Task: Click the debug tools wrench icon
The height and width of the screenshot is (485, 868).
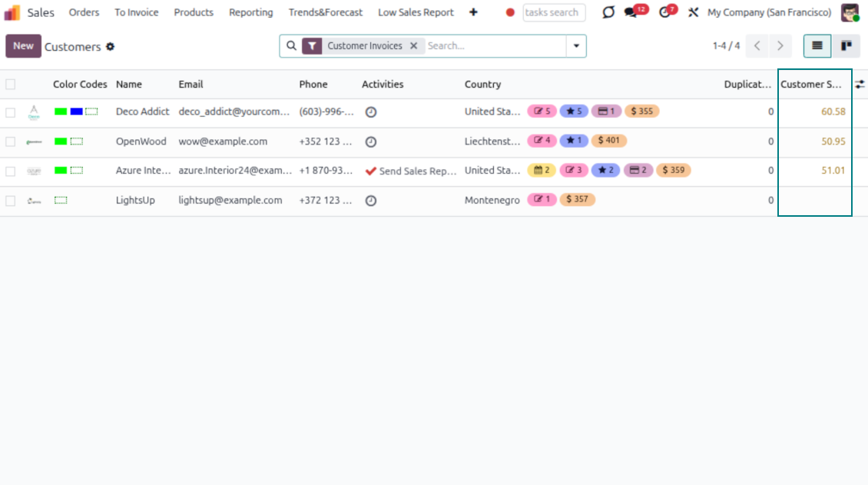Action: 693,12
